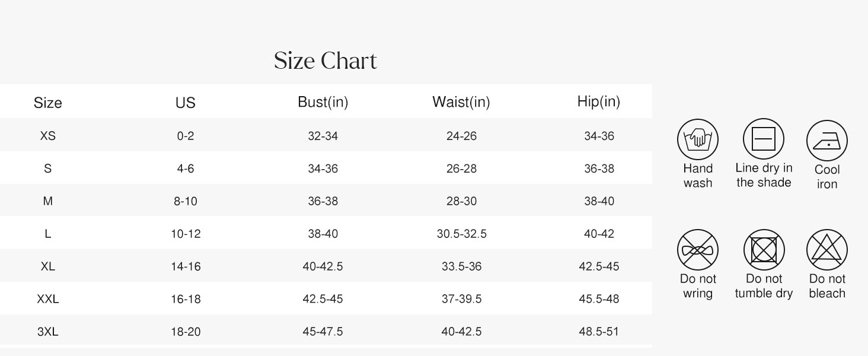Screen dimensions: 868x356
Task: Click the M size row label
Action: point(48,201)
